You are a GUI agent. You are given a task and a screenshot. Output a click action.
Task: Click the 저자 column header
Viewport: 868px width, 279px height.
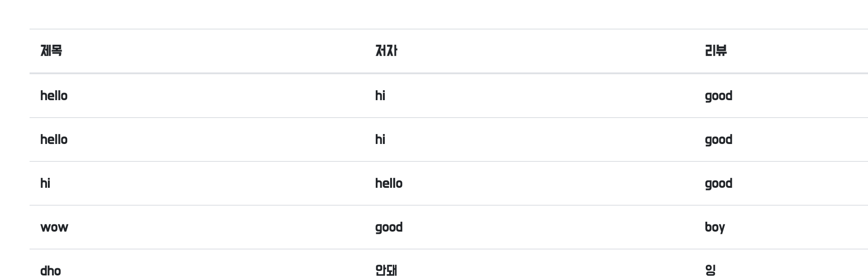(386, 51)
